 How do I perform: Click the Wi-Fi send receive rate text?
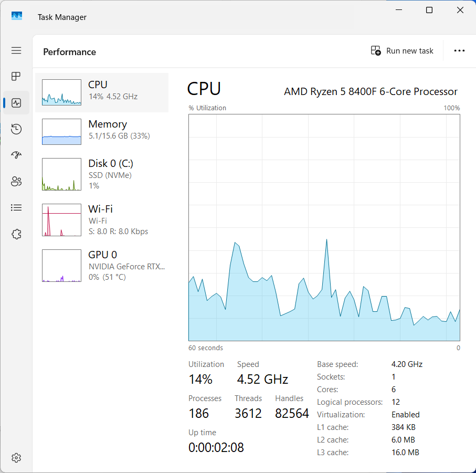point(118,232)
